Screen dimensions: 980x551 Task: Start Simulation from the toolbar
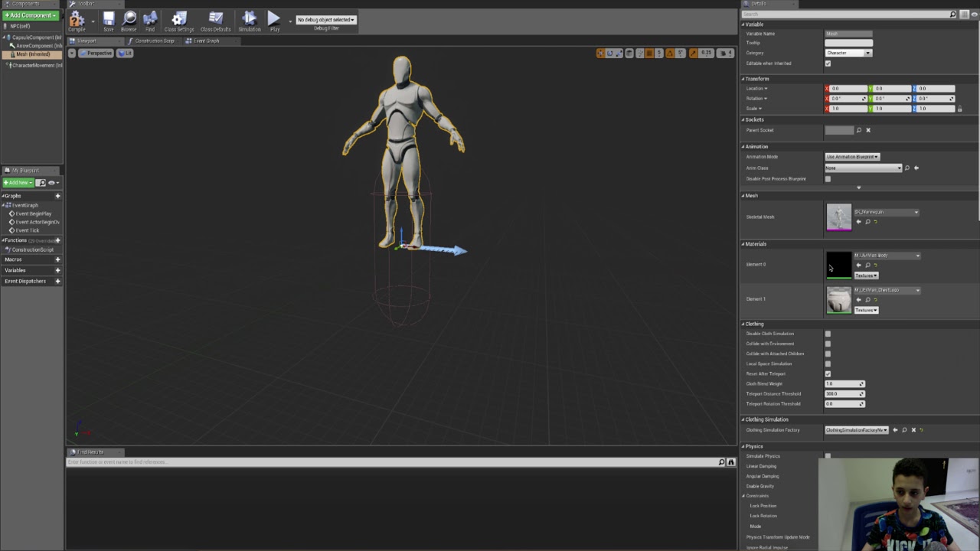(249, 21)
